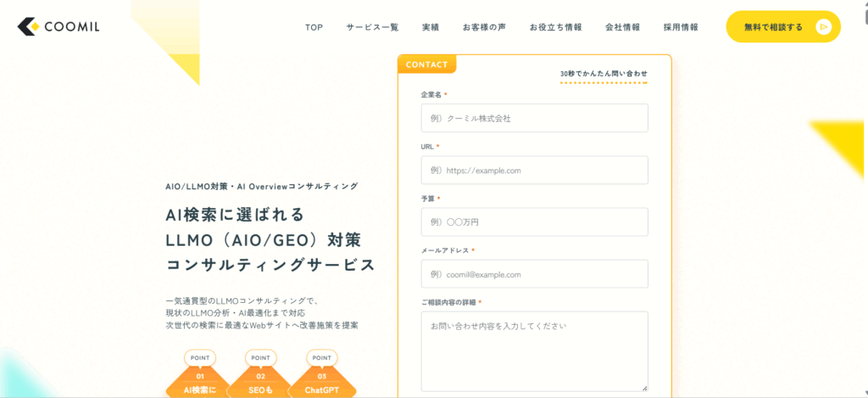Click the heading line AI検索に選ばれる
The image size is (868, 398).
[235, 214]
